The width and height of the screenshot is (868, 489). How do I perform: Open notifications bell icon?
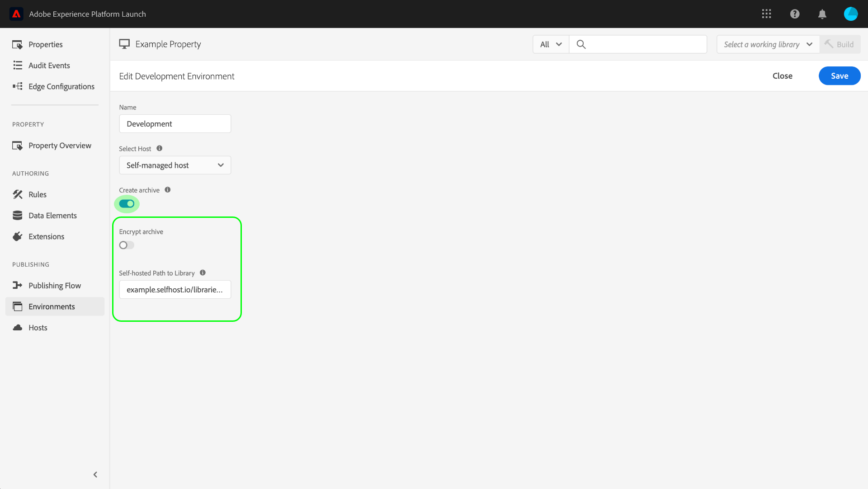coord(822,14)
